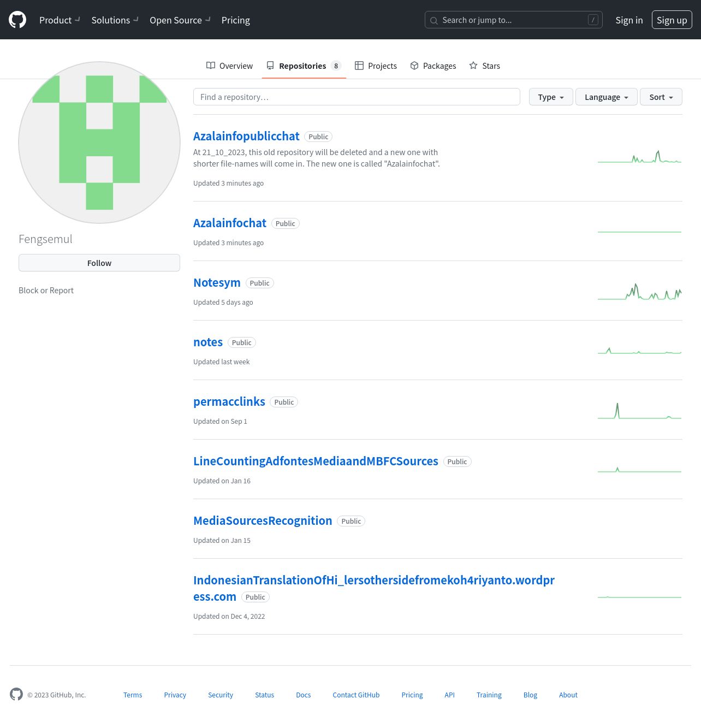Click the Sign up button

pyautogui.click(x=672, y=20)
